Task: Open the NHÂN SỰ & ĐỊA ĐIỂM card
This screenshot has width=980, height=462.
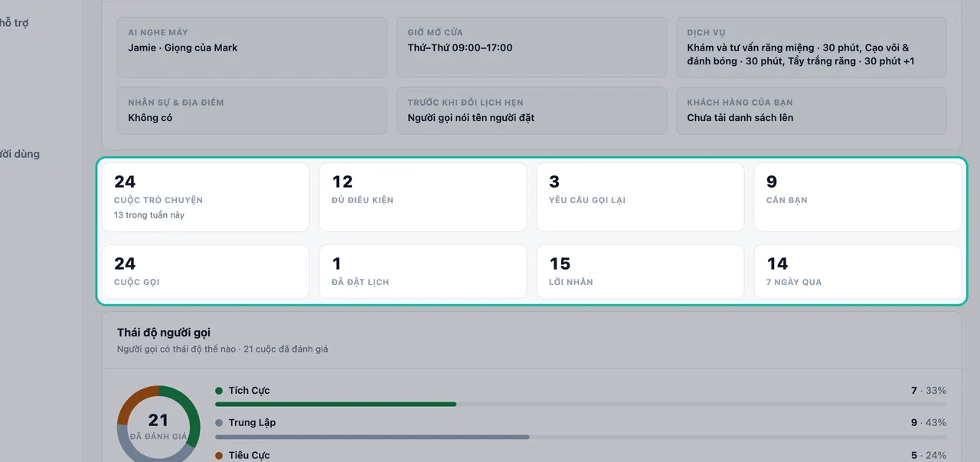Action: [252, 110]
